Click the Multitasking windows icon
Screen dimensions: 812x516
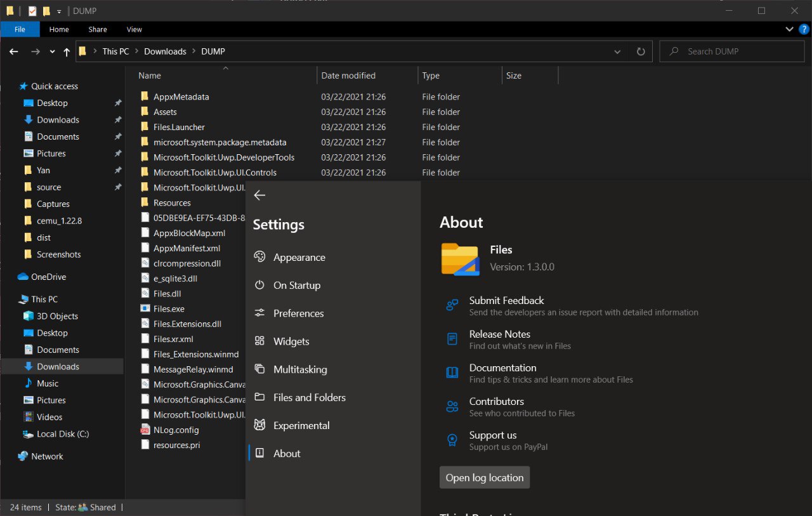tap(259, 369)
